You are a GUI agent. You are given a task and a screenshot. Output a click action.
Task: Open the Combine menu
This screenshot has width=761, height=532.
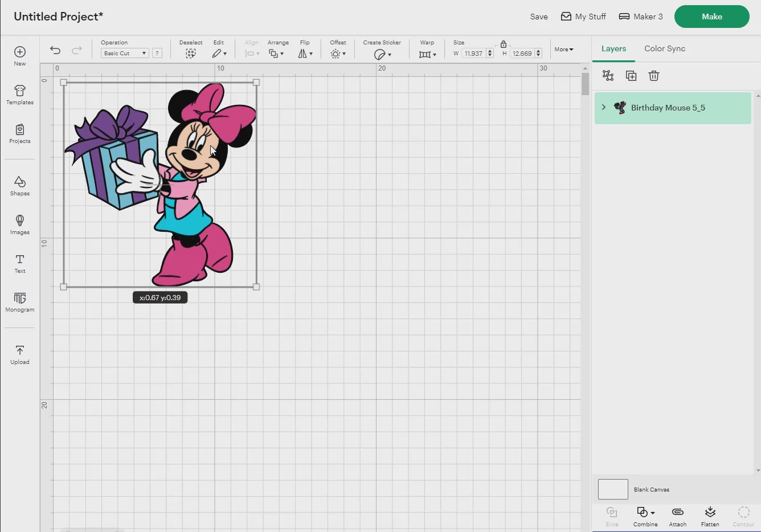point(645,517)
